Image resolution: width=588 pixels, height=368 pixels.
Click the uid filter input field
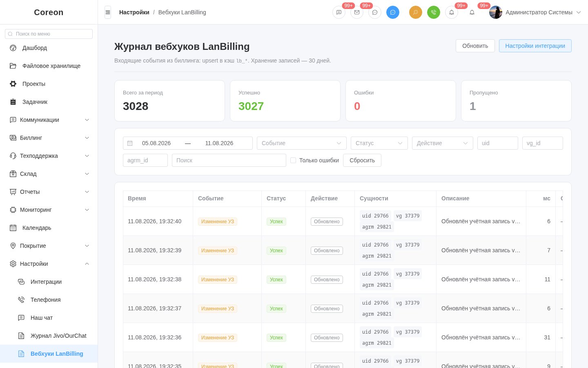click(x=498, y=143)
